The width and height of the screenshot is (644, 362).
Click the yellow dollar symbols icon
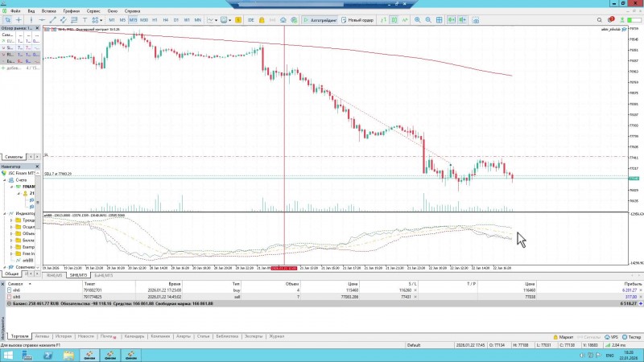point(238,19)
